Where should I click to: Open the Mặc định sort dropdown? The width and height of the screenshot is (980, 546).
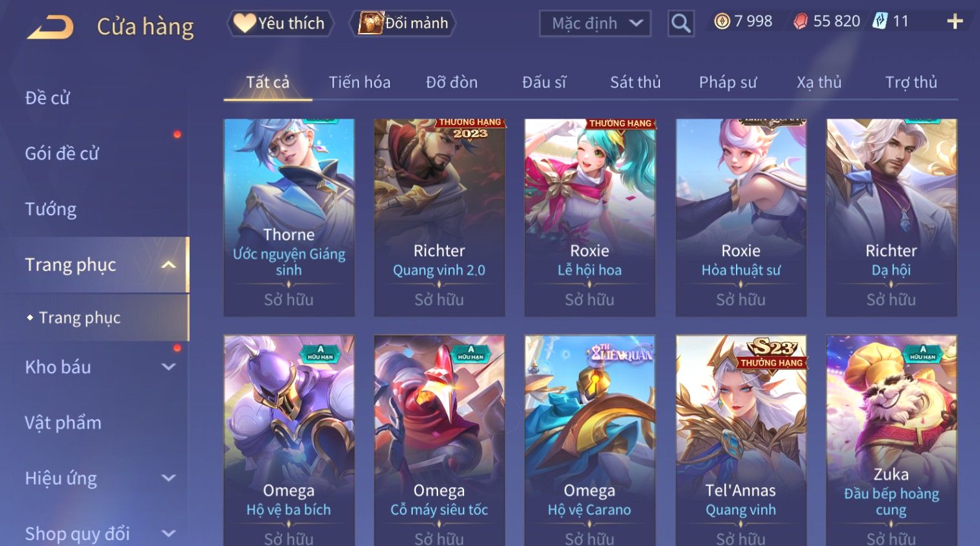click(x=595, y=23)
